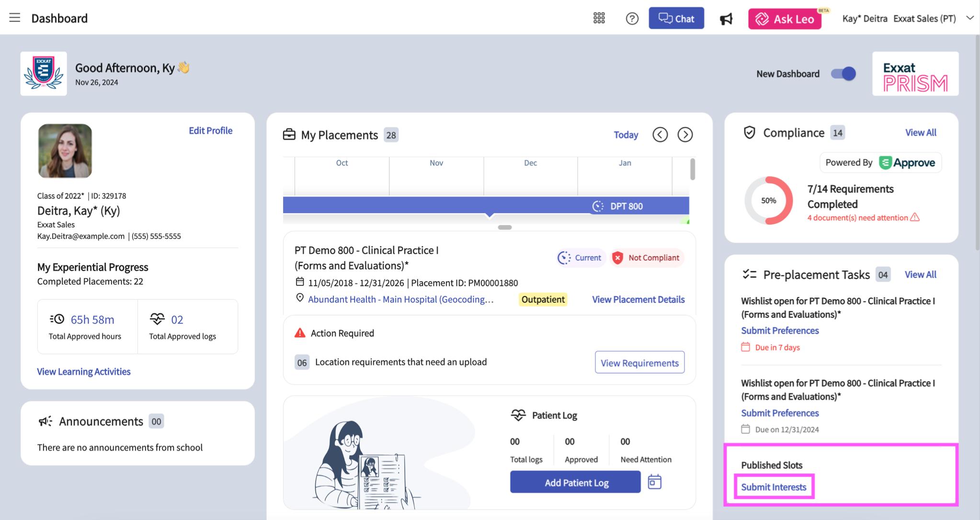The image size is (980, 520).
Task: Open View Requirements for location uploads
Action: coord(639,362)
